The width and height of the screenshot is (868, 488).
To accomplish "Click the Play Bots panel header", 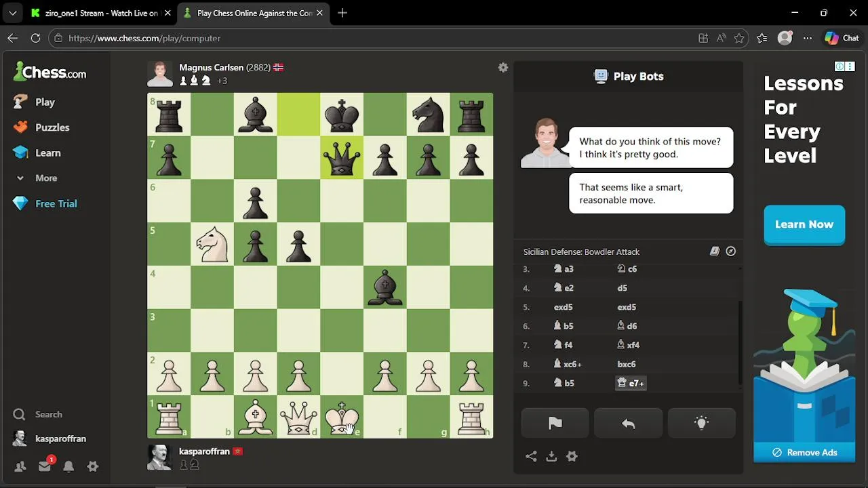I will [629, 76].
